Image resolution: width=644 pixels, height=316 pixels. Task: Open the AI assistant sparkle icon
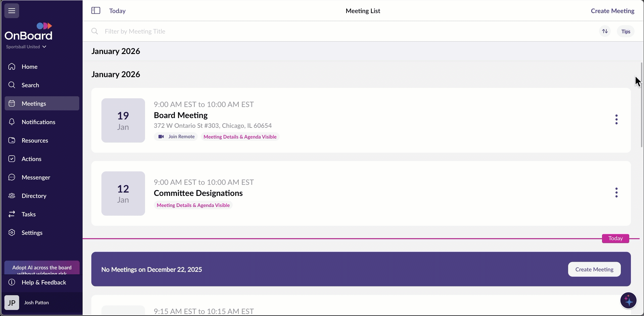pos(628,300)
